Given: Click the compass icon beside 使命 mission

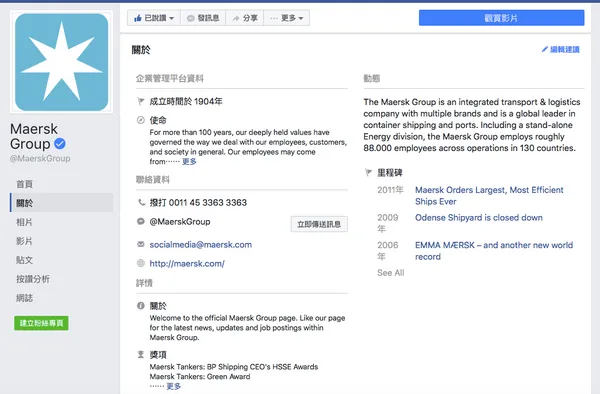Looking at the screenshot, I should point(141,120).
